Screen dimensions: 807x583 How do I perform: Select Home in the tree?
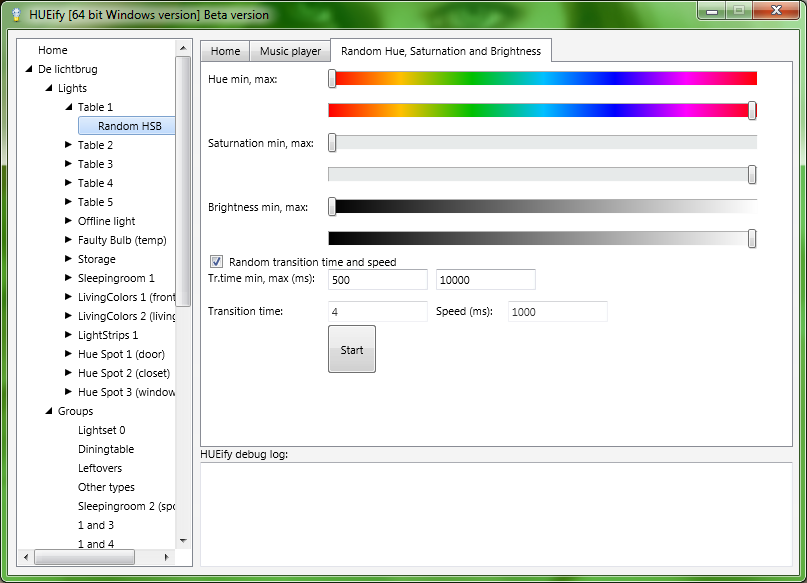52,50
